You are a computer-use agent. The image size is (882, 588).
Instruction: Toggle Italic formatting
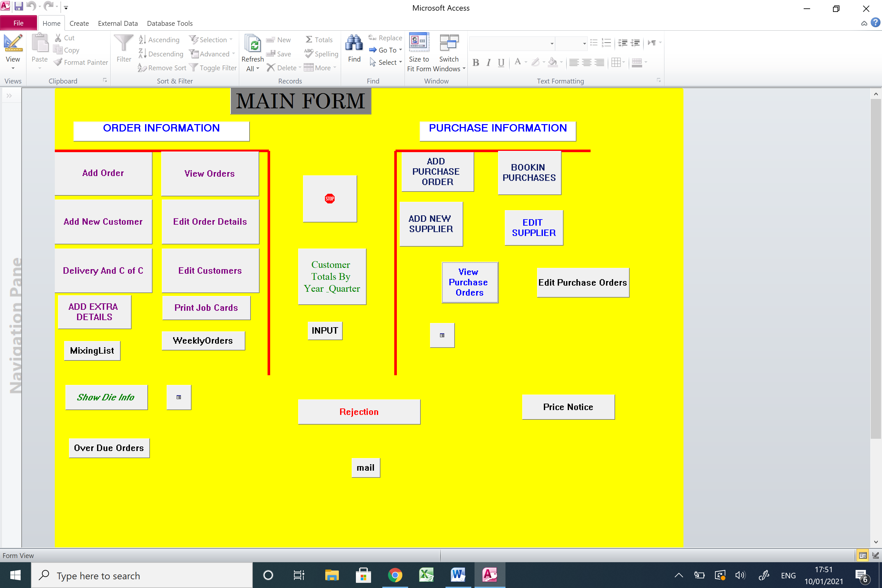coord(488,63)
